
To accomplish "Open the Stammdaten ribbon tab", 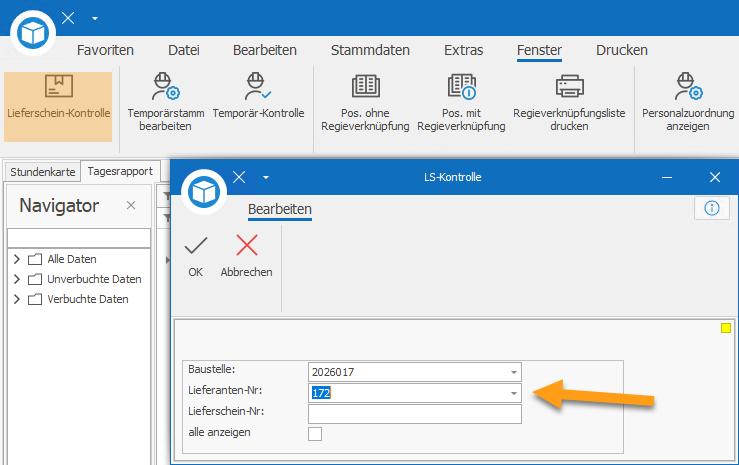I will click(370, 50).
